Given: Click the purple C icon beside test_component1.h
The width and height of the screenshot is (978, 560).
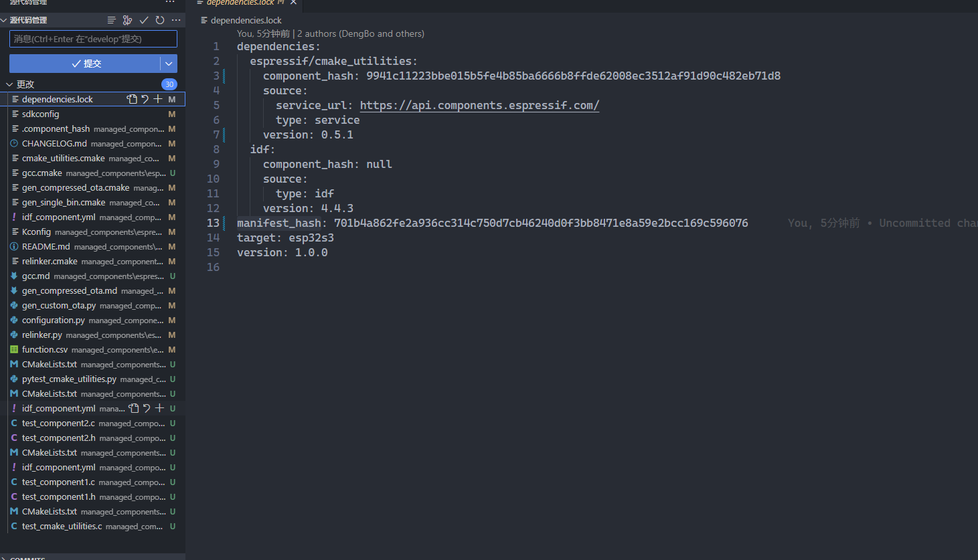Looking at the screenshot, I should (14, 496).
